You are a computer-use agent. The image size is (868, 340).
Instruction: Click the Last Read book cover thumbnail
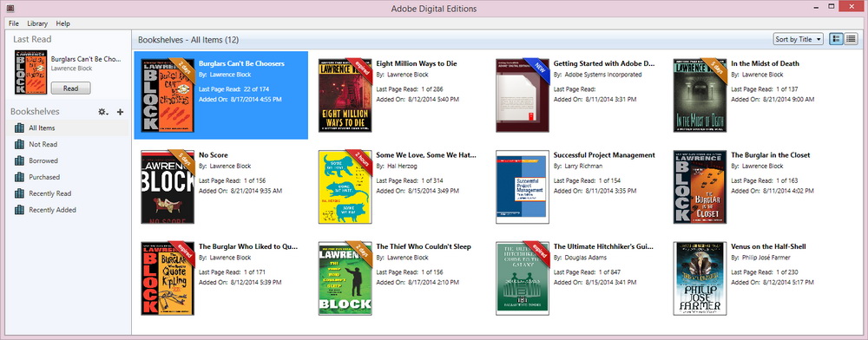[30, 72]
